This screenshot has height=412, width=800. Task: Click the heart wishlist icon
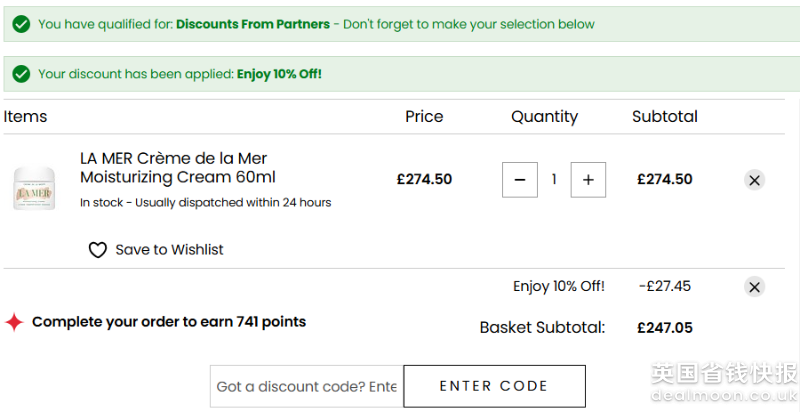tap(97, 250)
